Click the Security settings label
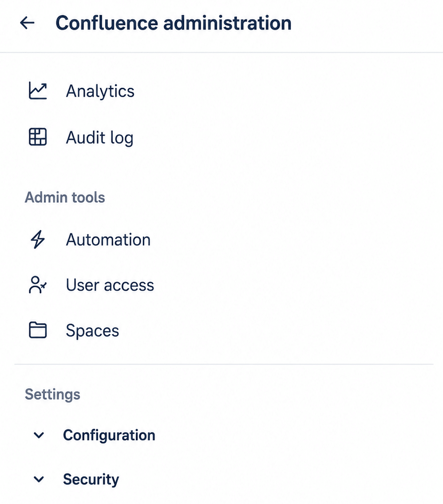443x504 pixels. [91, 480]
